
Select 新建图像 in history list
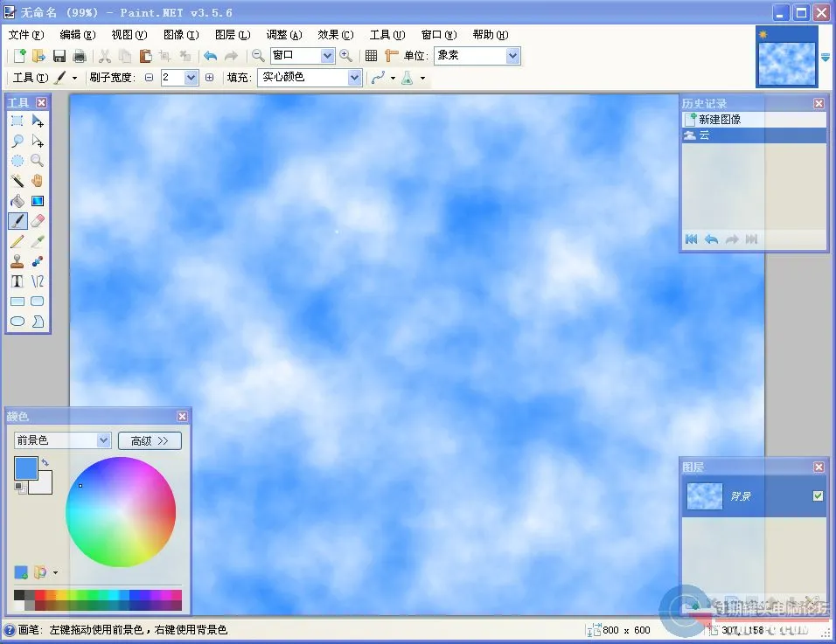pyautogui.click(x=719, y=120)
